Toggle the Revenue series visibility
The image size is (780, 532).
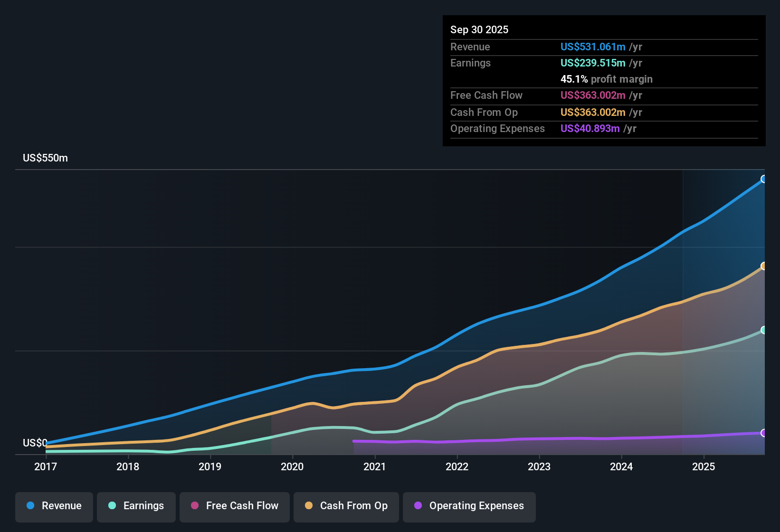[x=54, y=506]
